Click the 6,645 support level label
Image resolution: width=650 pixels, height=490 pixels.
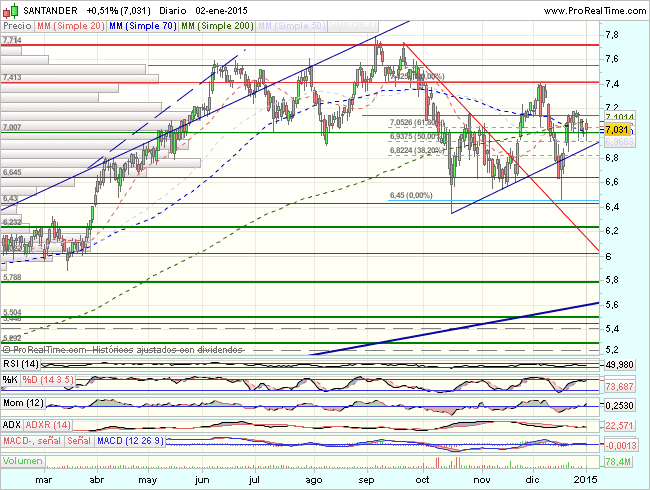click(x=12, y=172)
